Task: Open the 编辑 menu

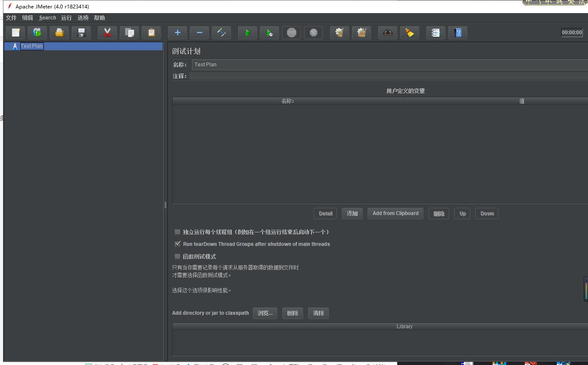Action: pos(27,18)
